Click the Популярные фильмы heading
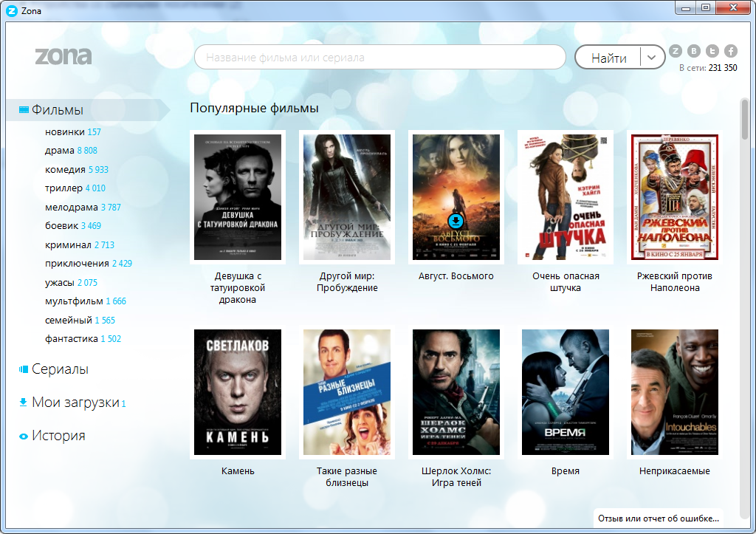756x534 pixels. coord(254,108)
